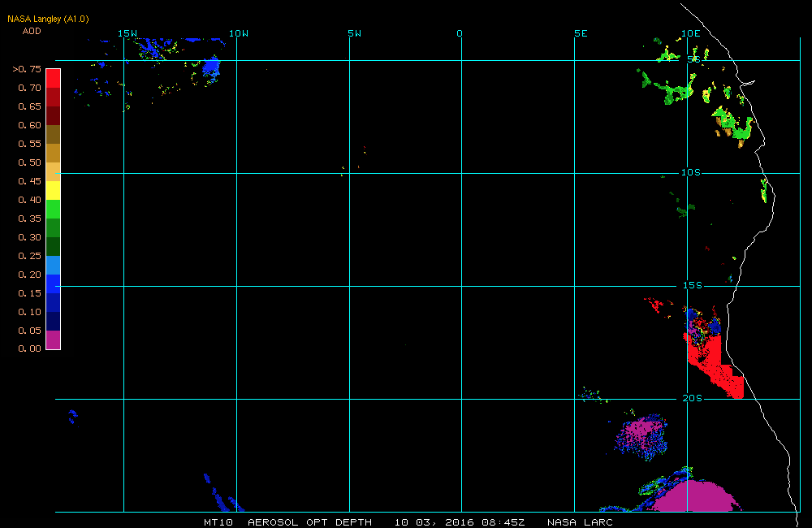Click the magenta and blue speckled patch below 20S
This screenshot has width=812, height=528.
pos(642,435)
